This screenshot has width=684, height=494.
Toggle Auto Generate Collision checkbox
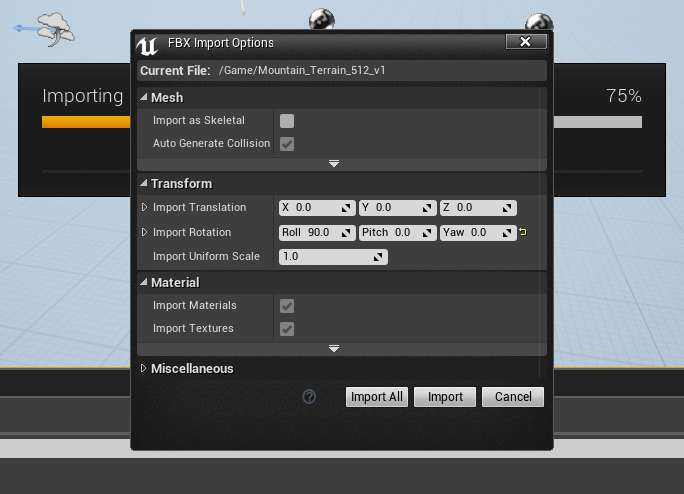(x=287, y=144)
